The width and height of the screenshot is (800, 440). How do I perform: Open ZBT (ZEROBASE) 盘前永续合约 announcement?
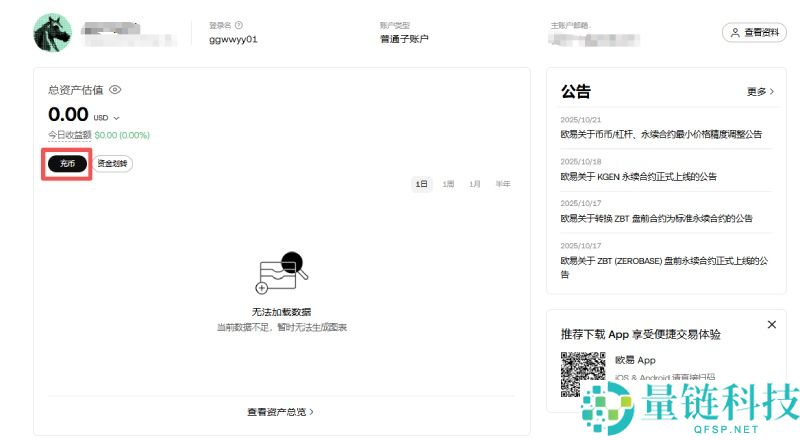tap(664, 267)
